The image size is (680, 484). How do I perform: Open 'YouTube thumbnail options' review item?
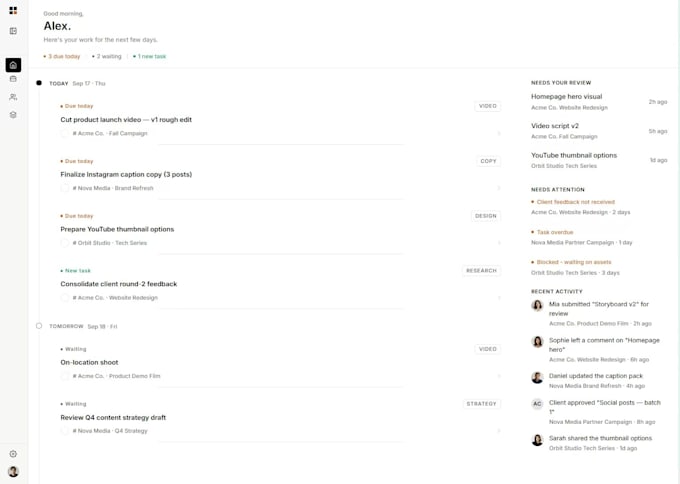599,160
